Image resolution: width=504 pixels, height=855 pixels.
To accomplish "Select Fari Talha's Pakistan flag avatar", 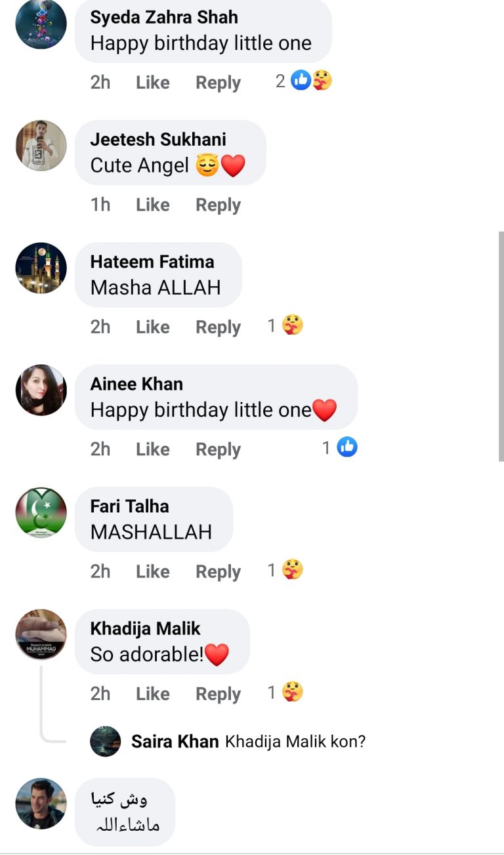I will [x=41, y=513].
